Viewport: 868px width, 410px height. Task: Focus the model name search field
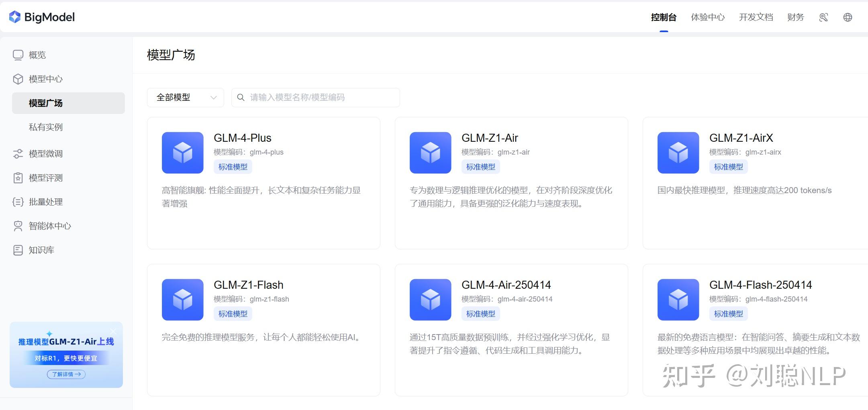[x=316, y=98]
